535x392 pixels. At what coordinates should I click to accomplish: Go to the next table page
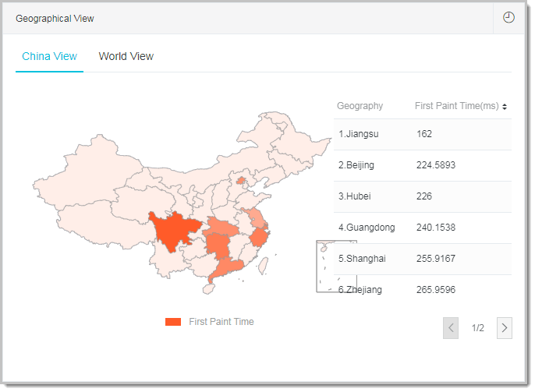[x=505, y=328]
